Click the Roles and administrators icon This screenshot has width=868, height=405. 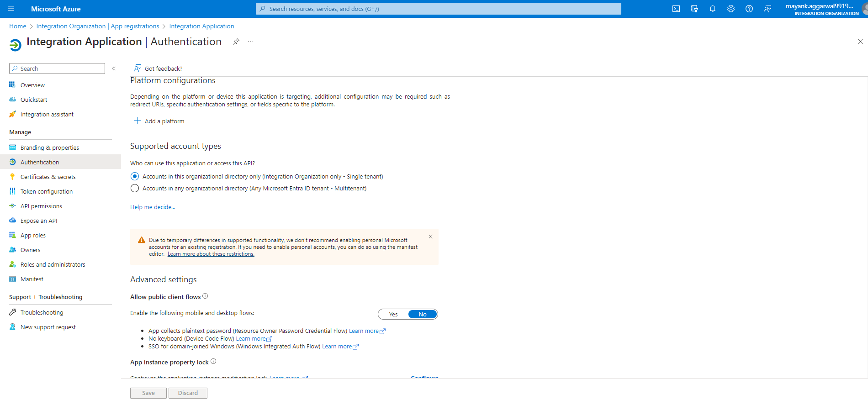pyautogui.click(x=12, y=264)
